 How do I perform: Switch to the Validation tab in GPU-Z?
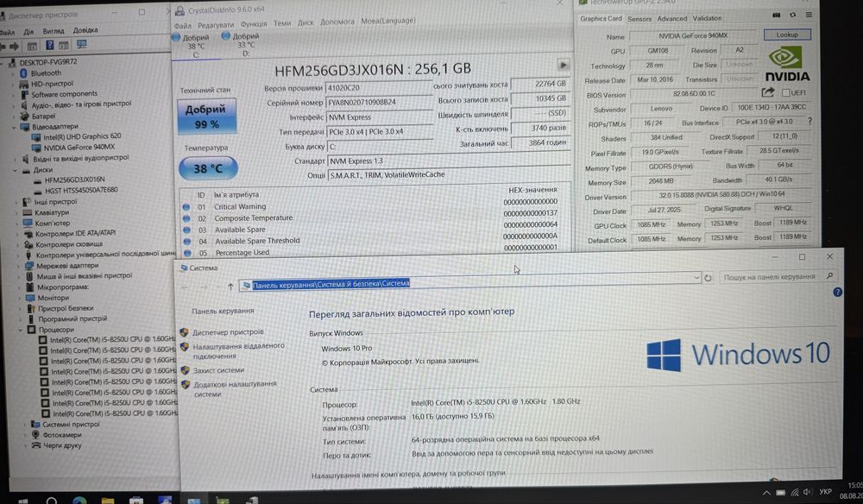[707, 18]
